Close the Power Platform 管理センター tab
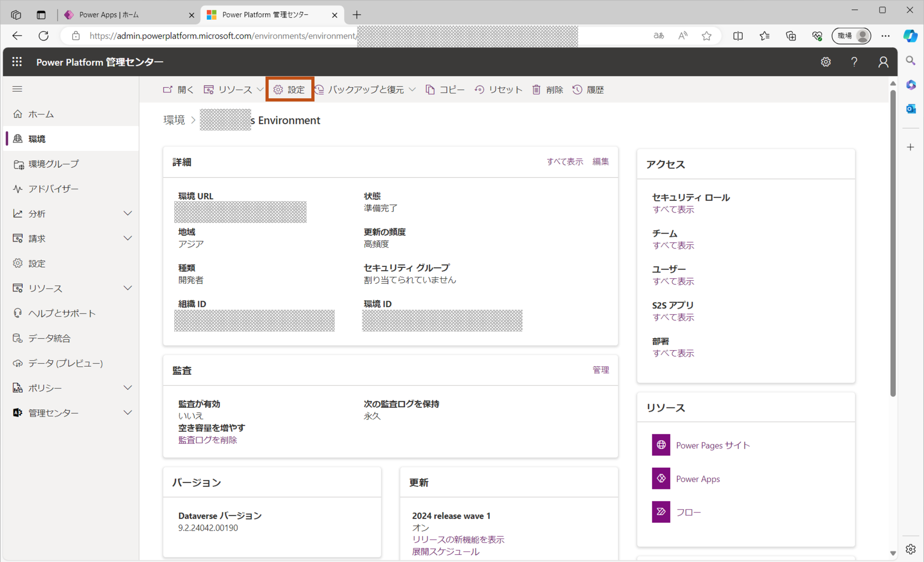 334,15
